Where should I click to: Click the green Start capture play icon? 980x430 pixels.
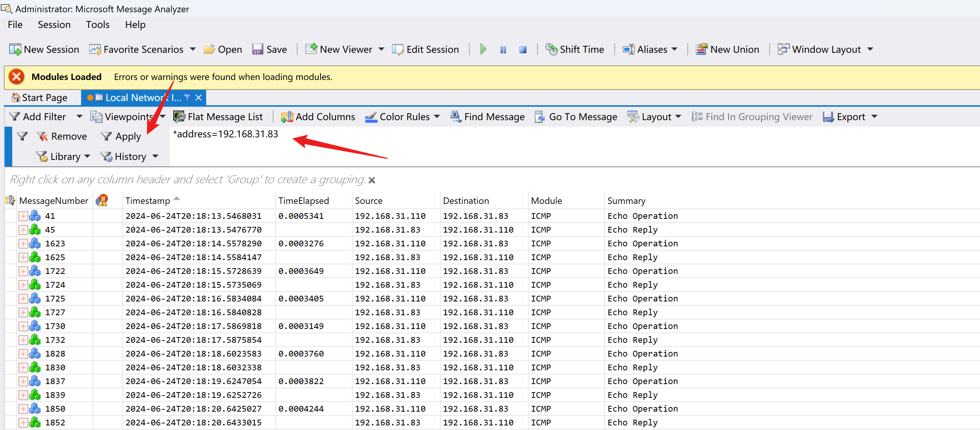(x=483, y=49)
